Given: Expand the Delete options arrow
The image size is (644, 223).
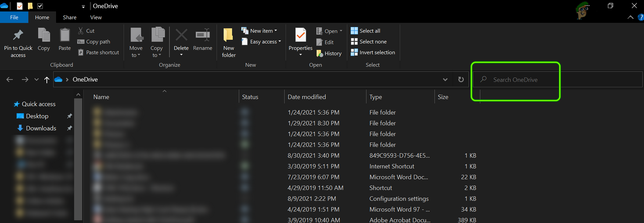Looking at the screenshot, I should point(181,55).
